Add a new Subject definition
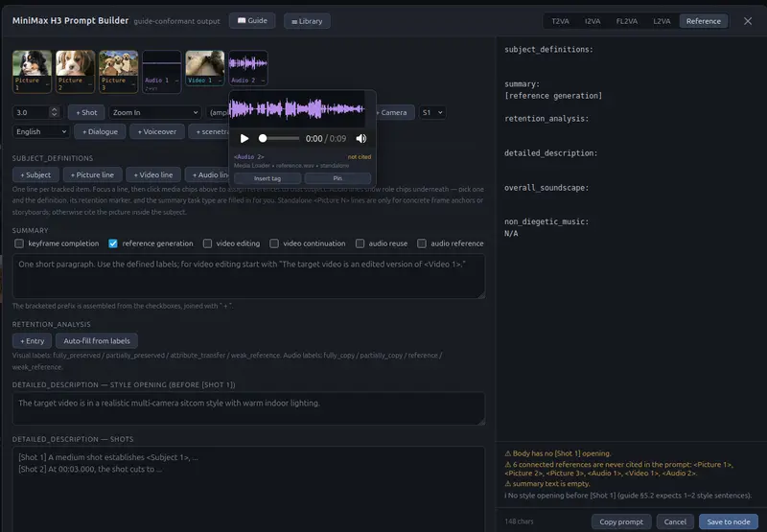 tap(35, 174)
